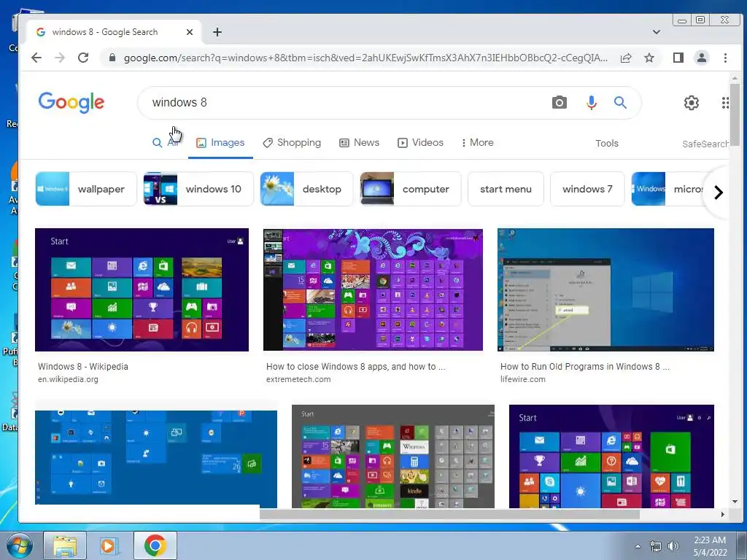The image size is (747, 560).
Task: Open the blue tiles all-apps image result
Action: [156, 457]
